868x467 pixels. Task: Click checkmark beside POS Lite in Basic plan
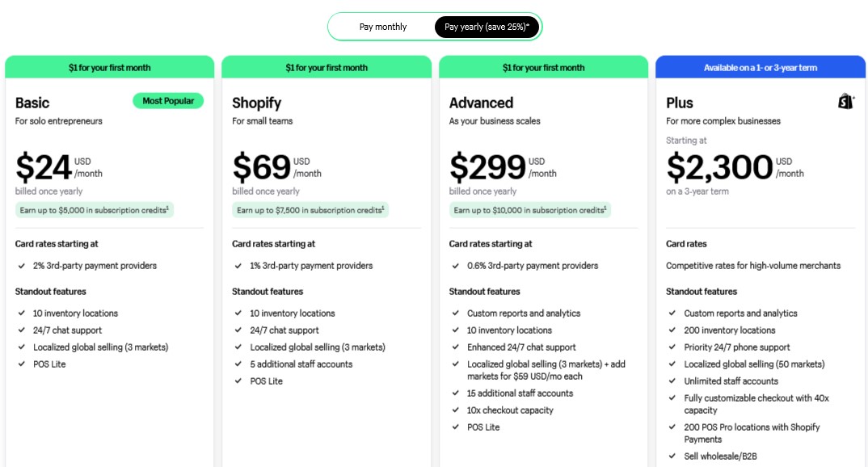22,364
